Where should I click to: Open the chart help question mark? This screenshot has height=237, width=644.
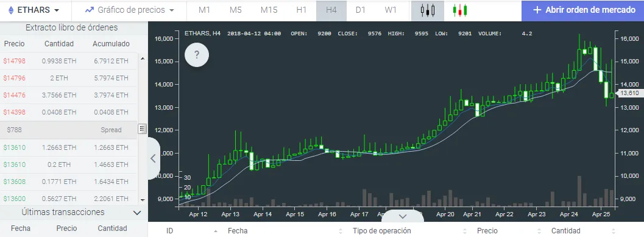[x=197, y=55]
